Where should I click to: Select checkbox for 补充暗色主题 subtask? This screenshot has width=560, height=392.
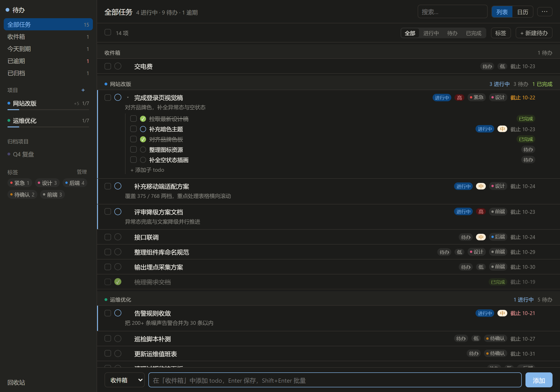(x=133, y=129)
